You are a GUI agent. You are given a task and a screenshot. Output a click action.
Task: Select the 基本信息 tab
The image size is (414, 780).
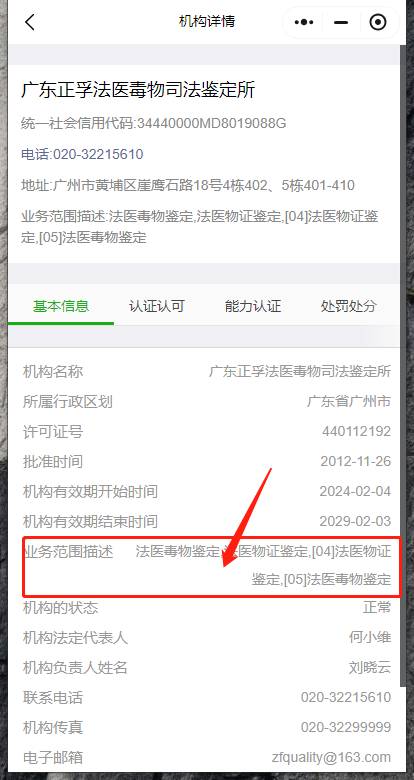(61, 306)
